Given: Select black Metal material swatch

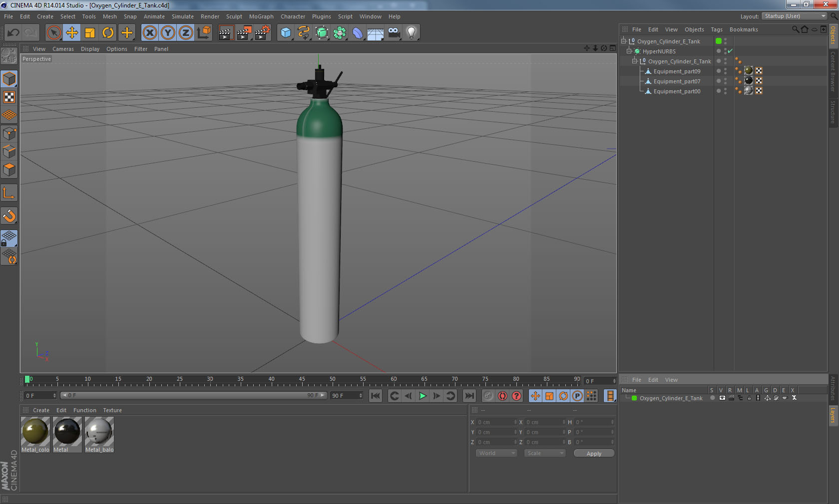Looking at the screenshot, I should tap(67, 435).
